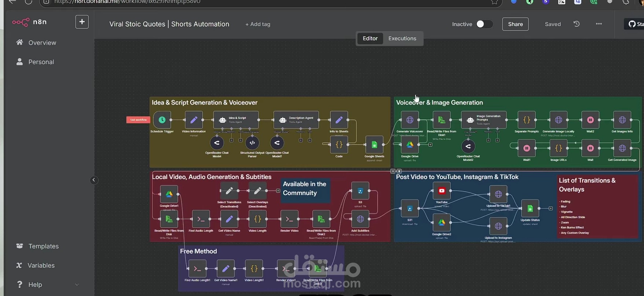The height and width of the screenshot is (296, 644).
Task: Open the Generate Voiceover HTTP node
Action: click(410, 120)
